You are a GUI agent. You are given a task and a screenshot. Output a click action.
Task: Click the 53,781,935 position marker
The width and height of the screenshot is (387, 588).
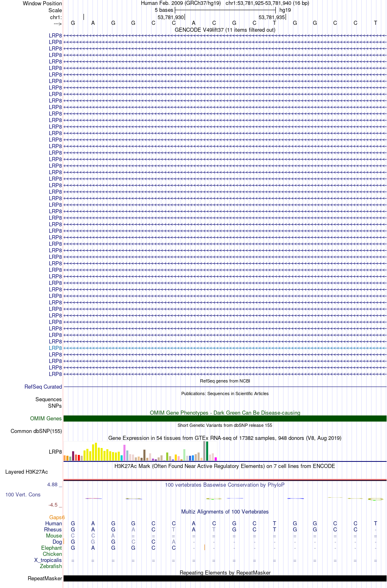(272, 17)
